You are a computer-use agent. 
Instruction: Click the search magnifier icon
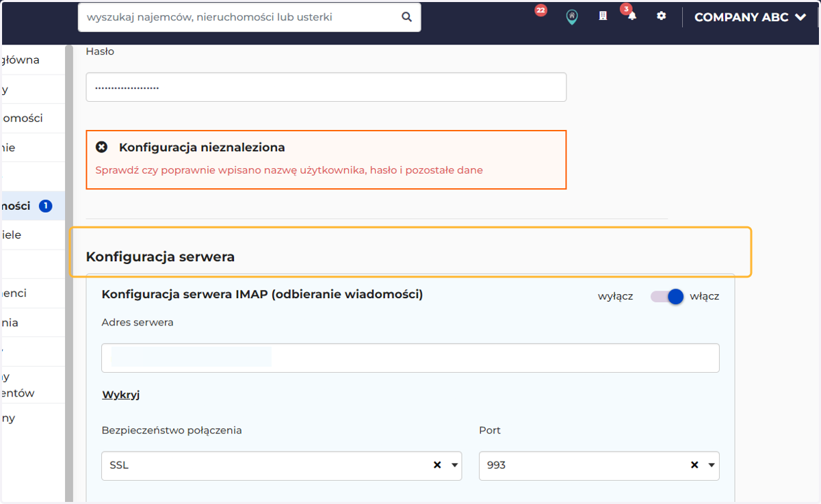[406, 17]
